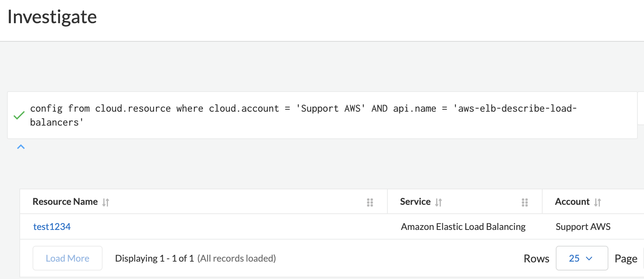
Task: Click the Page label in pagination
Action: click(626, 259)
